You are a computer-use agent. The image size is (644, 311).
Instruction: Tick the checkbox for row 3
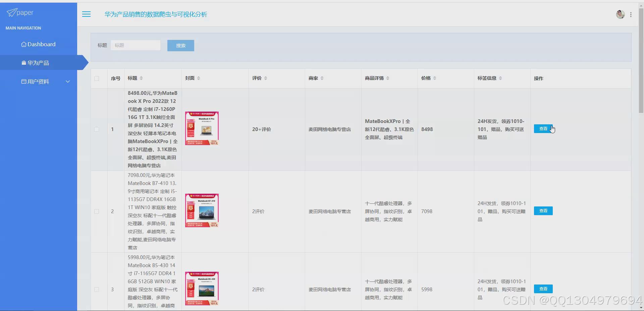pos(97,290)
